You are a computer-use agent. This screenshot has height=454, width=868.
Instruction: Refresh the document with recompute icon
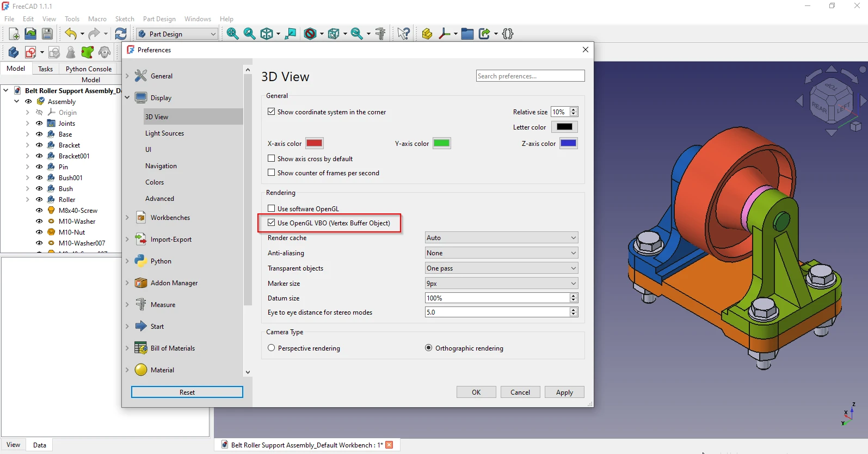[x=121, y=34]
